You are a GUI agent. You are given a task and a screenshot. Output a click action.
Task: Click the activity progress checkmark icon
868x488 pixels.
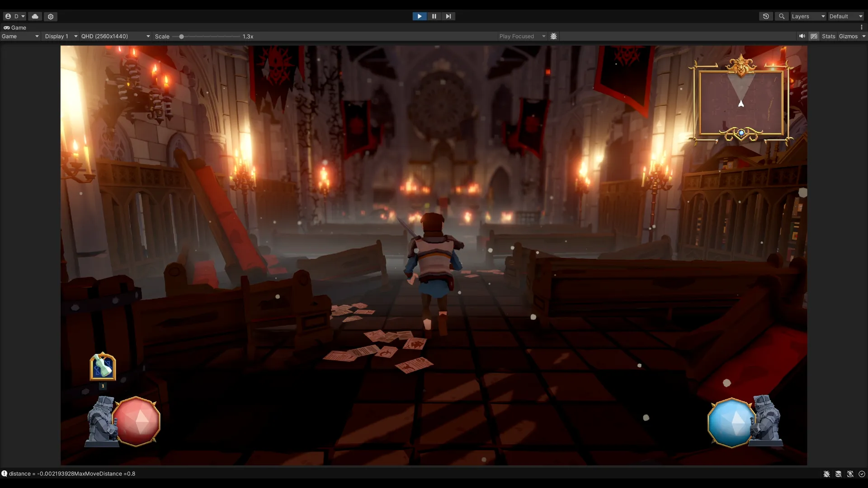tap(862, 474)
